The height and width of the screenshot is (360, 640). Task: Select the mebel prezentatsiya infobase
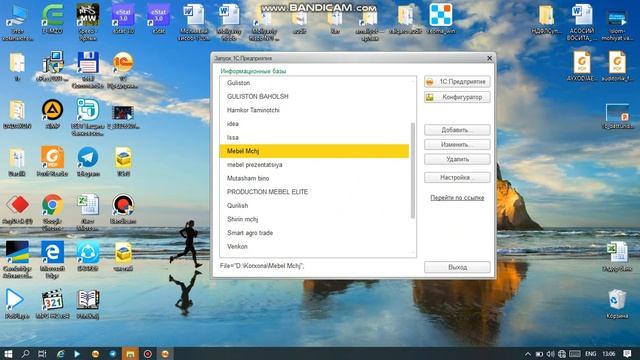[314, 165]
